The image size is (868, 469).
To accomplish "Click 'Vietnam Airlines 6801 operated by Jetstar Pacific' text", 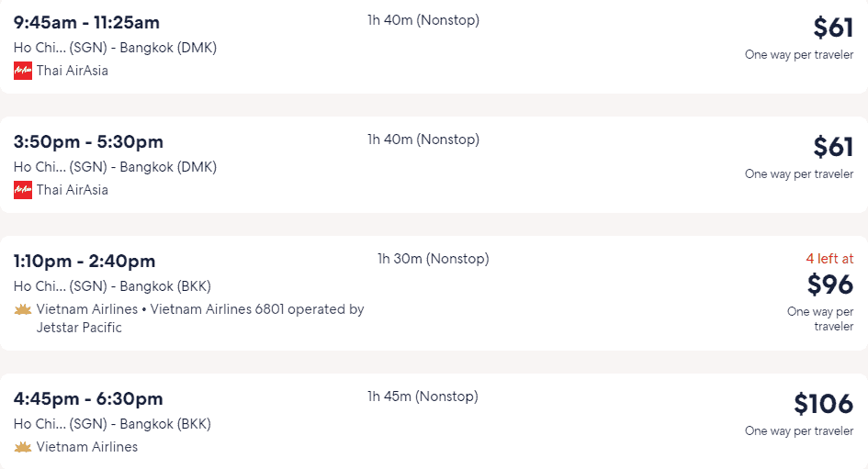I will pyautogui.click(x=200, y=318).
